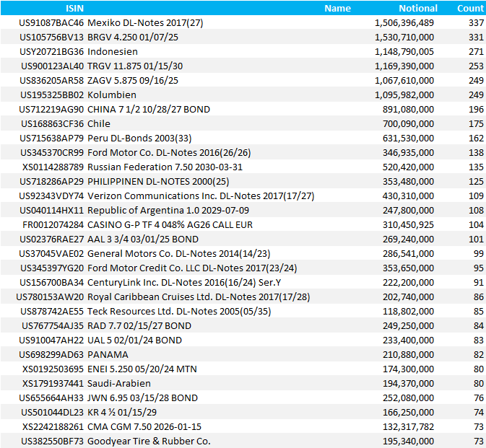Click Ford Motor Credit Co. LLC name cell
The image size is (486, 448).
click(192, 268)
